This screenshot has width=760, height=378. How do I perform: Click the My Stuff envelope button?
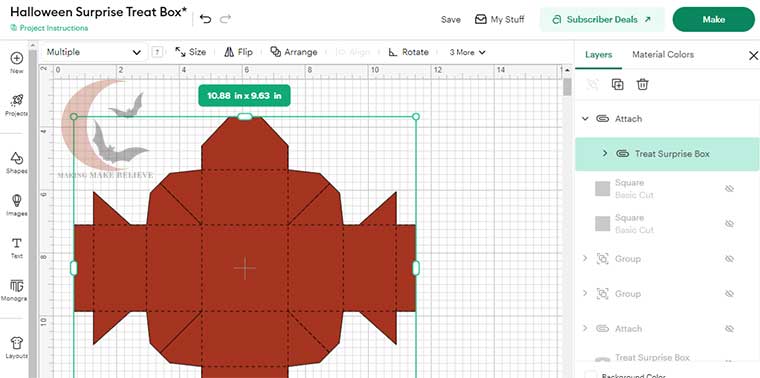click(x=499, y=19)
